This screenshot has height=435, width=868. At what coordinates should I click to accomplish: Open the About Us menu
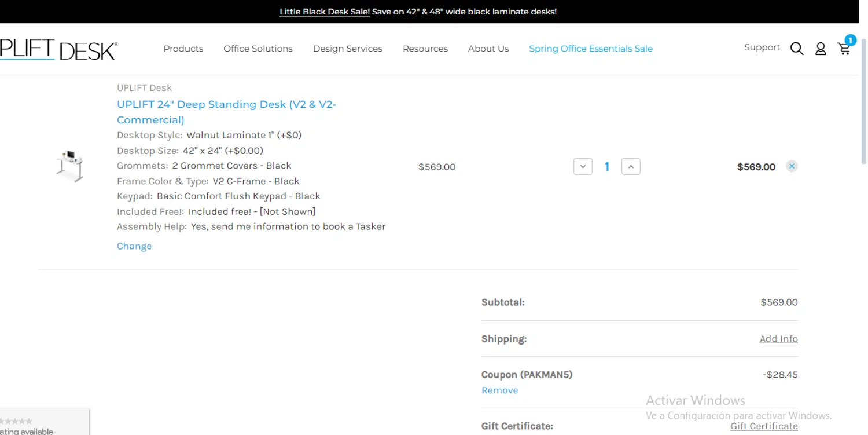488,49
